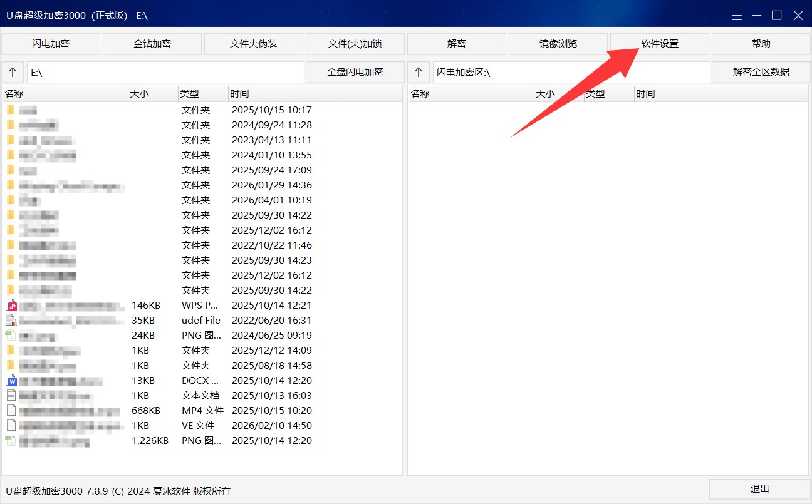This screenshot has height=504, width=812.
Task: Click the 文本文档 type cell
Action: click(200, 396)
